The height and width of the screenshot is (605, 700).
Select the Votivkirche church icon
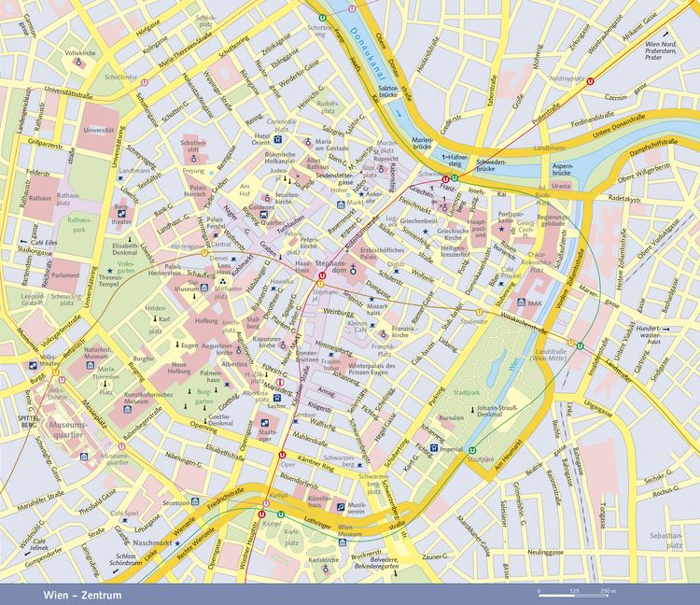pos(79,63)
